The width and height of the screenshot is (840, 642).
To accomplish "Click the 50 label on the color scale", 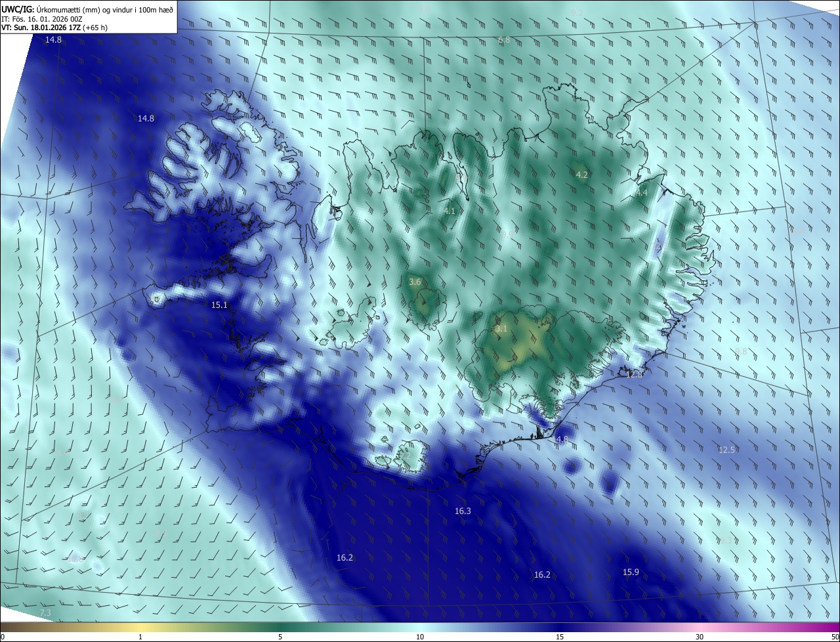I will (x=835, y=637).
